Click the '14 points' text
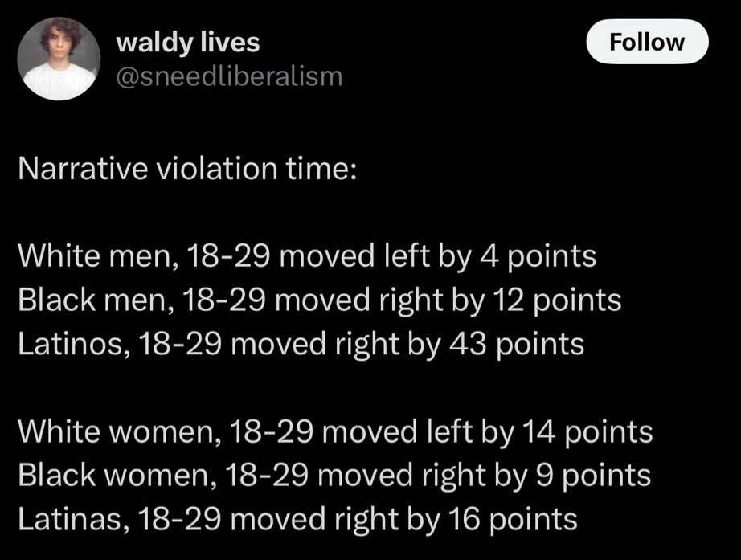 pos(587,431)
